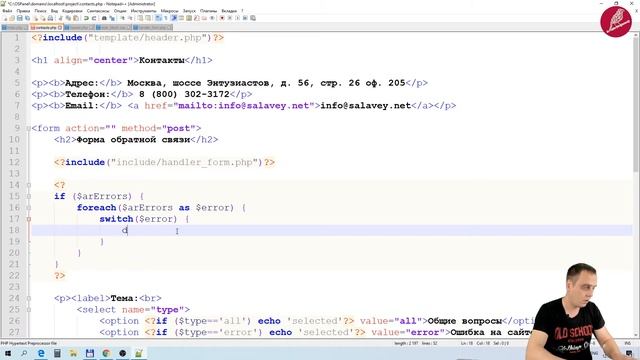Click the Cut toolbar icon

(x=60, y=18)
